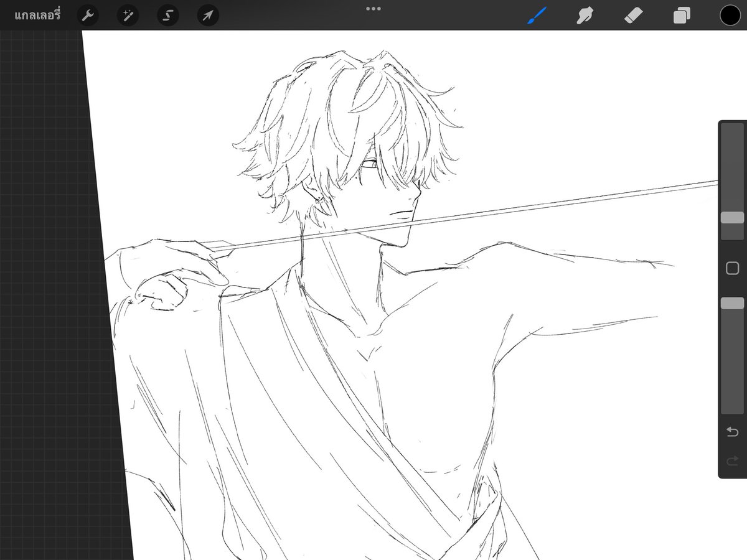The width and height of the screenshot is (747, 560).
Task: Undo the last stroke
Action: pyautogui.click(x=733, y=432)
